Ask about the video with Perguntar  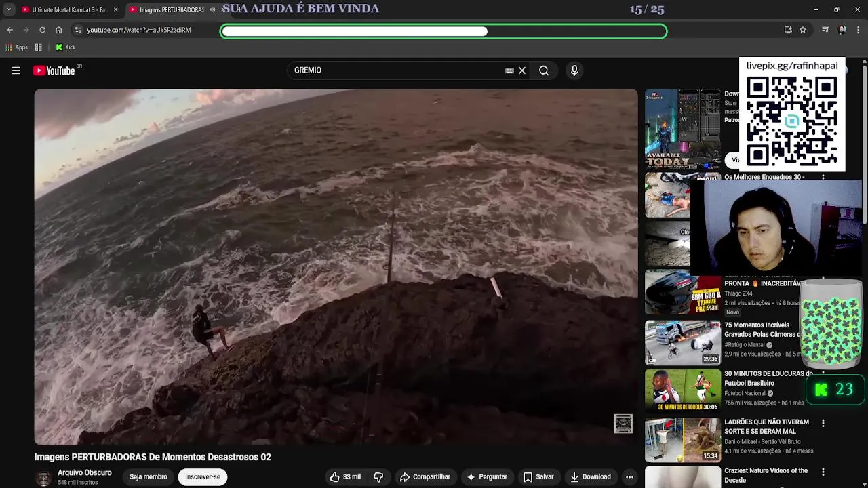[487, 477]
